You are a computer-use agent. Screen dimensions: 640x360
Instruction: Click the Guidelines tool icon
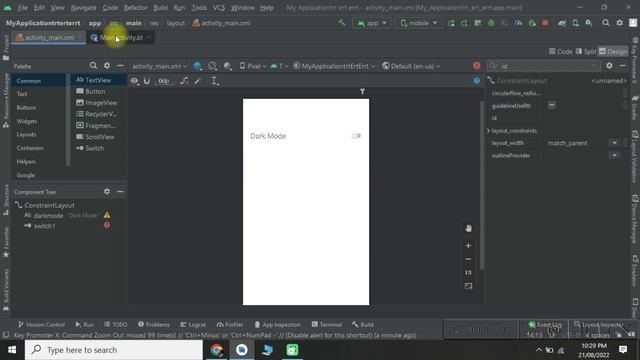pos(215,81)
